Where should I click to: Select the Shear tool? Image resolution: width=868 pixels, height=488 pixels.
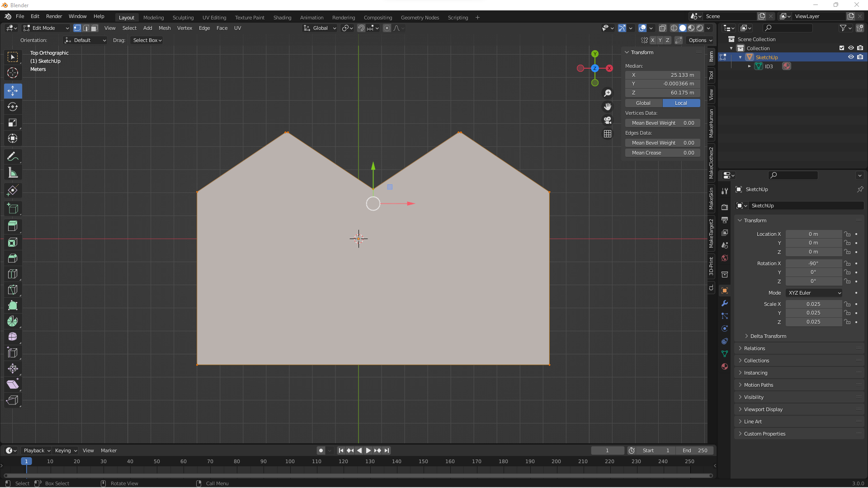pos(13,385)
